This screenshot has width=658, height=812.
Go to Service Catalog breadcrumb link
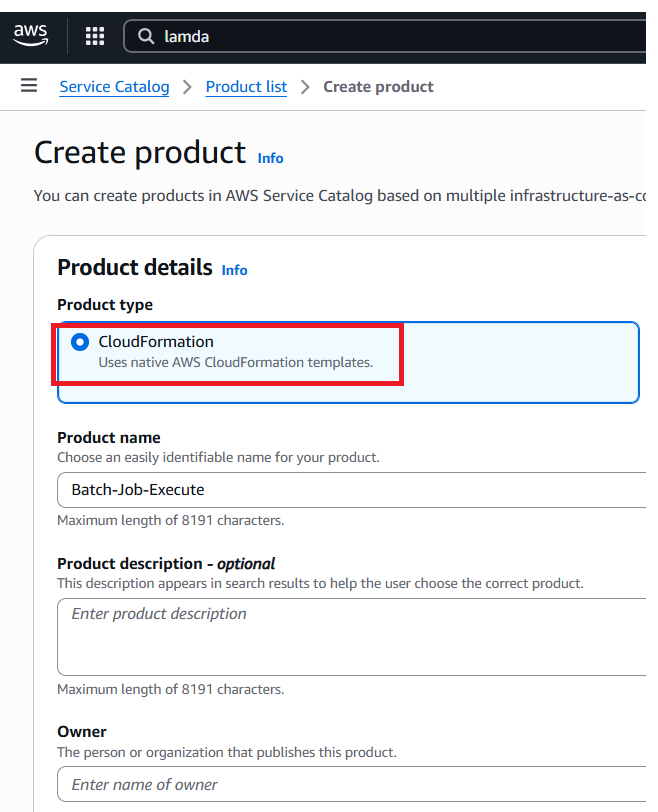(114, 87)
